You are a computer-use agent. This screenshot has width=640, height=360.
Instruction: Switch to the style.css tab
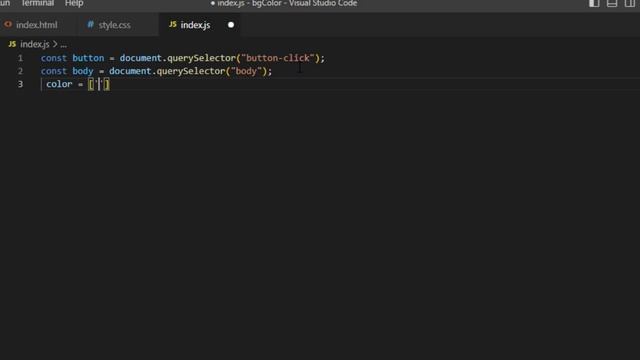point(114,25)
